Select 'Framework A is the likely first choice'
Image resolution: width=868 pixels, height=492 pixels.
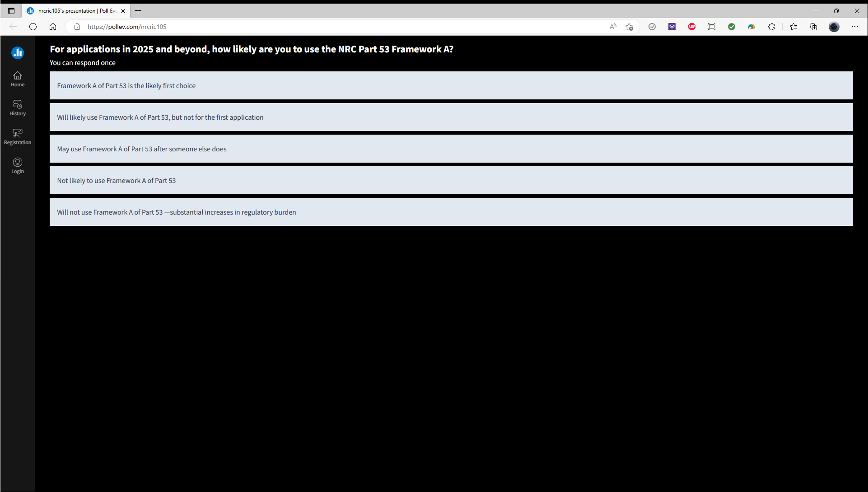(451, 86)
